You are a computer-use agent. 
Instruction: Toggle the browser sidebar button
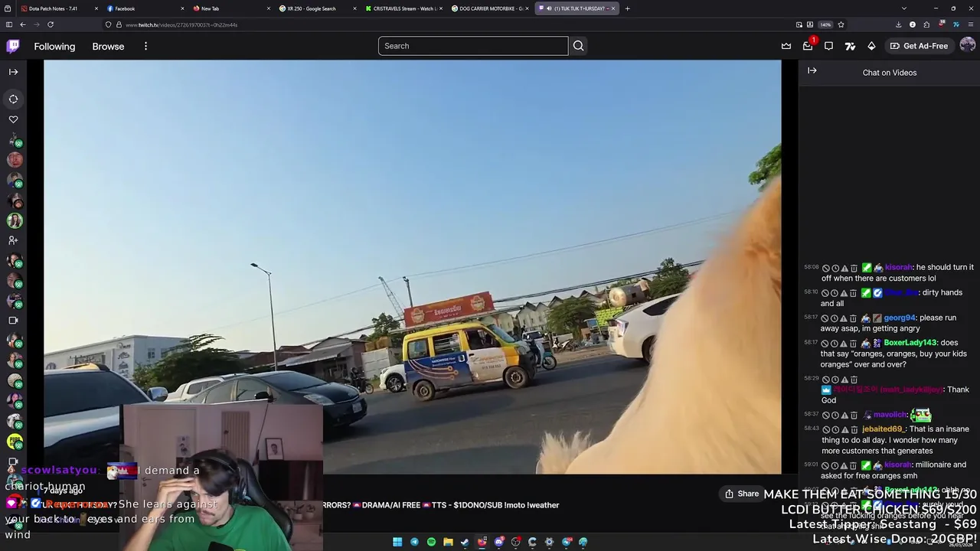pos(8,24)
